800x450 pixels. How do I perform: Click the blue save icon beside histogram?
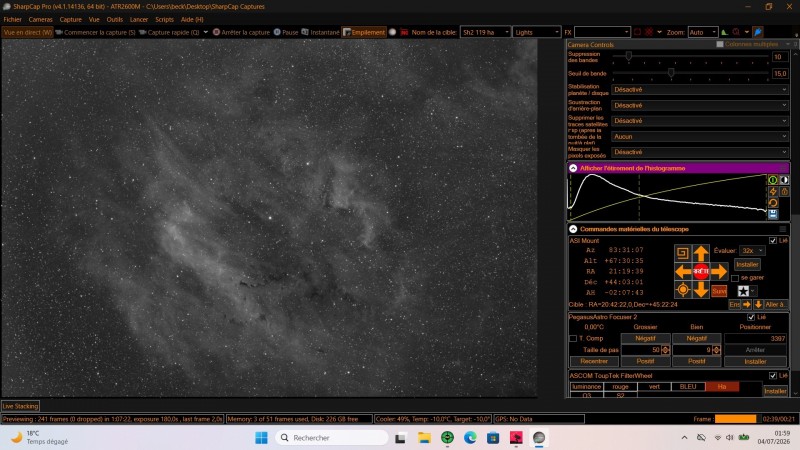click(773, 214)
